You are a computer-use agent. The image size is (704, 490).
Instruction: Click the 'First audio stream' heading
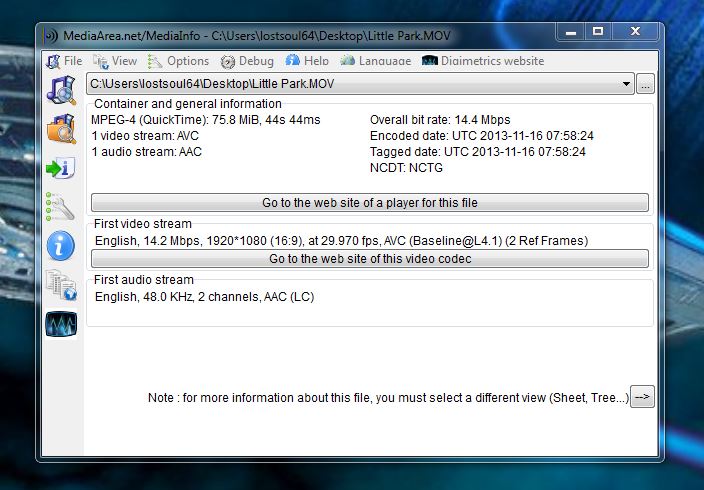pos(144,280)
